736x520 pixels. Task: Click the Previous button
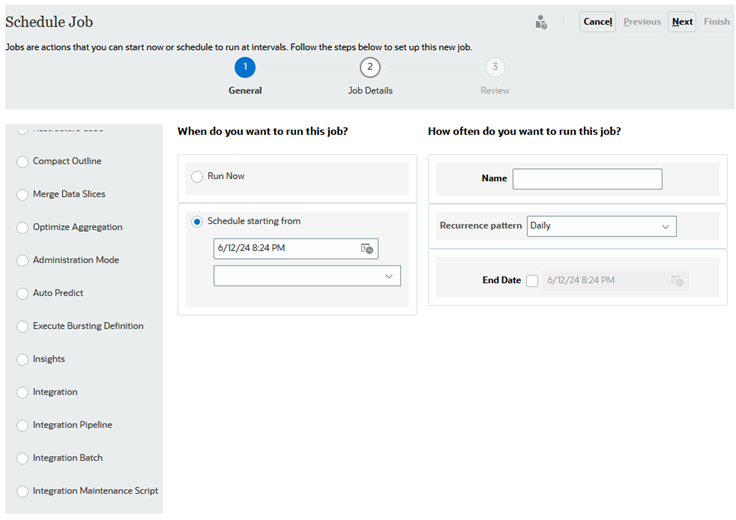pos(642,22)
